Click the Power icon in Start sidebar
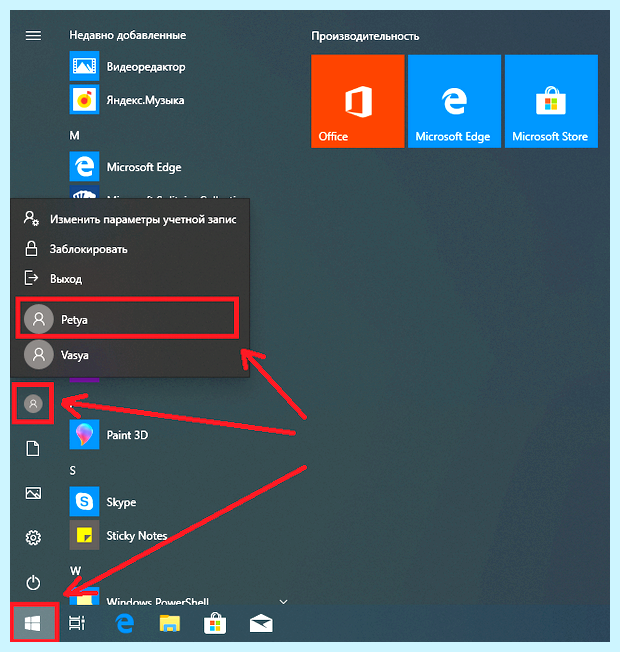 pos(33,583)
